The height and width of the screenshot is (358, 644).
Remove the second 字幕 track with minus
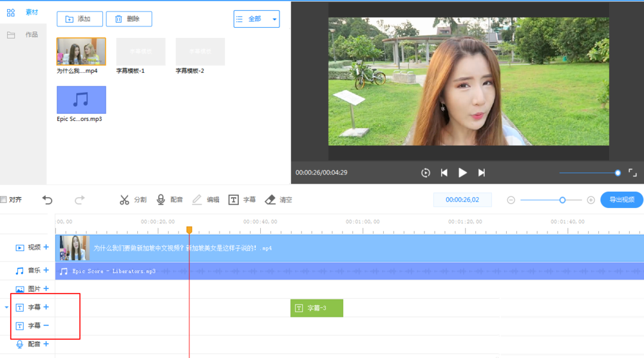tap(46, 326)
